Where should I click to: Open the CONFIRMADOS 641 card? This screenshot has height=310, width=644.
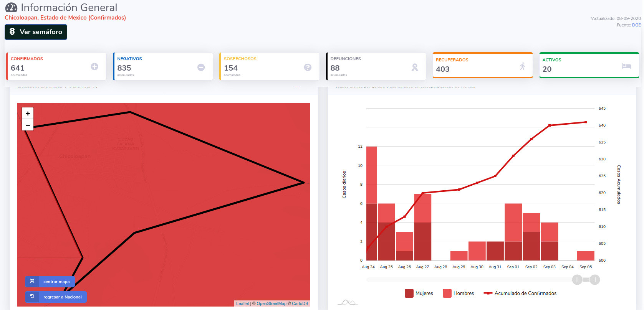(56, 66)
